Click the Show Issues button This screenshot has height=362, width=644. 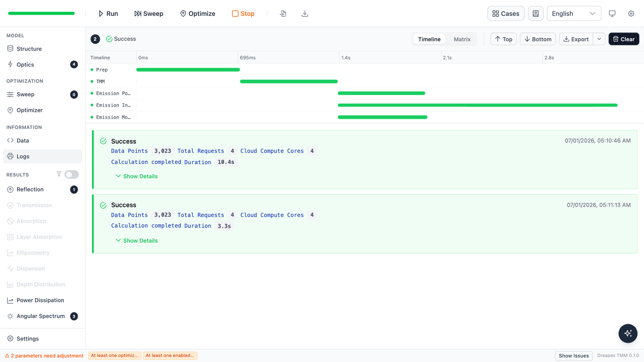point(574,356)
